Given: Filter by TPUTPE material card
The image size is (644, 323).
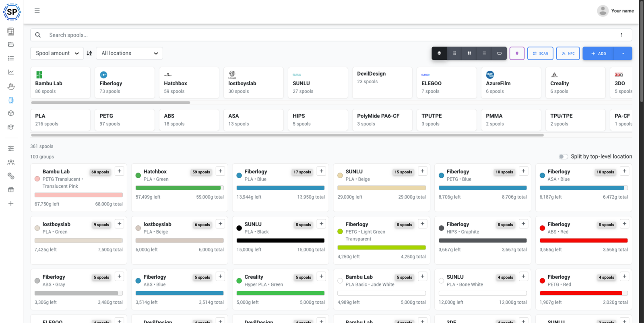Looking at the screenshot, I should click(x=447, y=120).
